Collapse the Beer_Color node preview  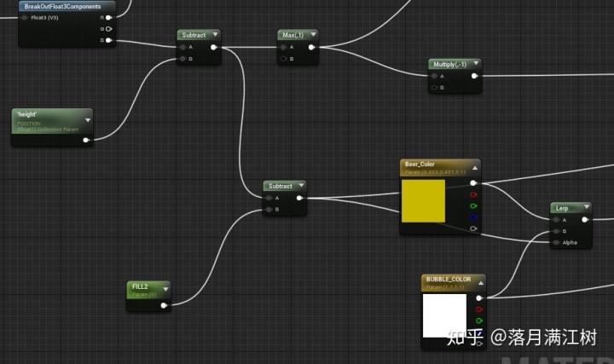475,168
